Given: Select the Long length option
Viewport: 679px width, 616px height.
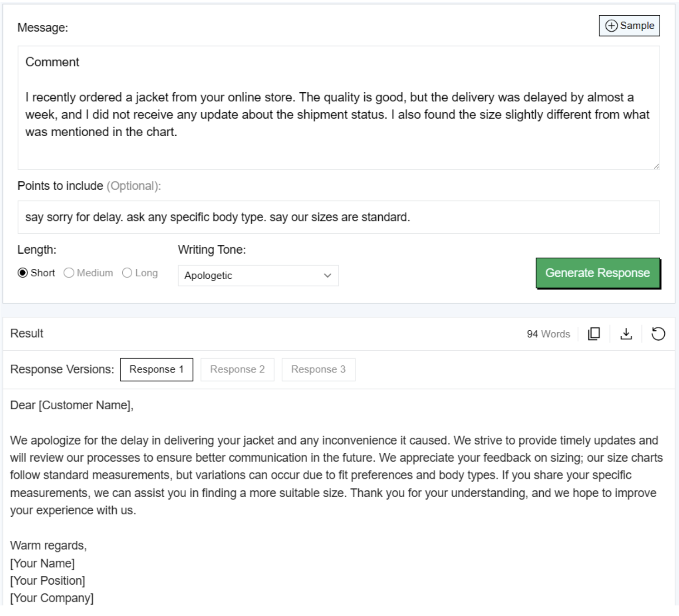Looking at the screenshot, I should tap(127, 273).
